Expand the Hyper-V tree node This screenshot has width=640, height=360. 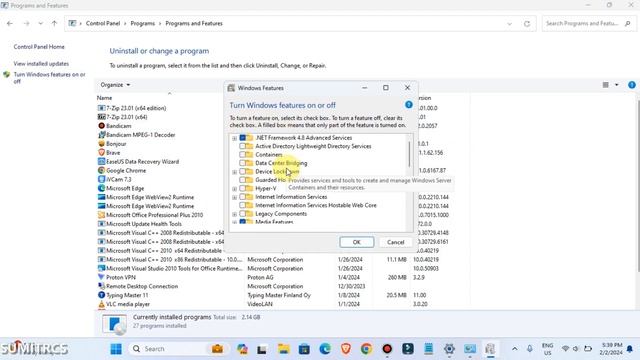(x=235, y=189)
